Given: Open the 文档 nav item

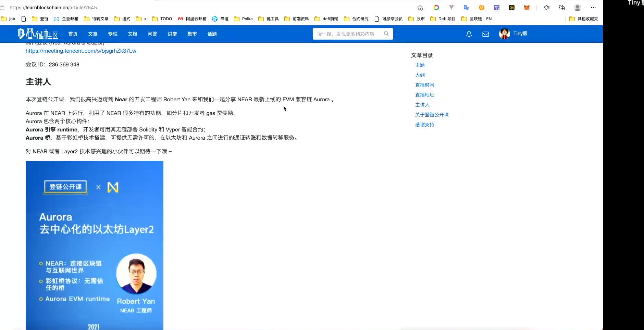Looking at the screenshot, I should click(133, 34).
